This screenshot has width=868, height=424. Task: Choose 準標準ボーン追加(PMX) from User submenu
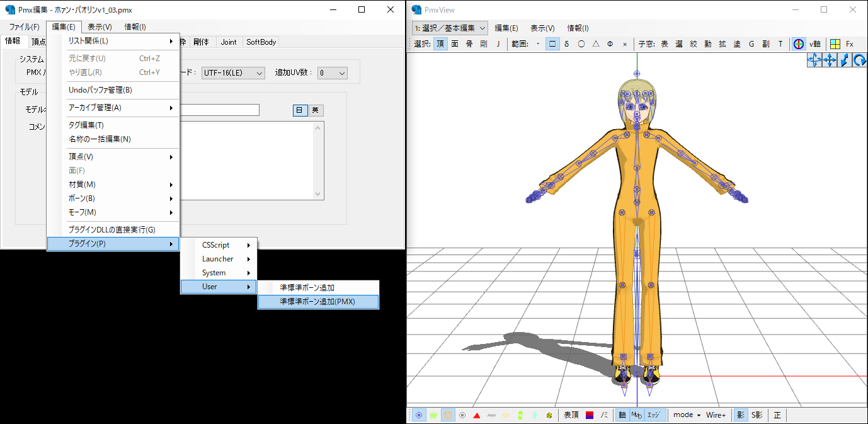click(318, 302)
